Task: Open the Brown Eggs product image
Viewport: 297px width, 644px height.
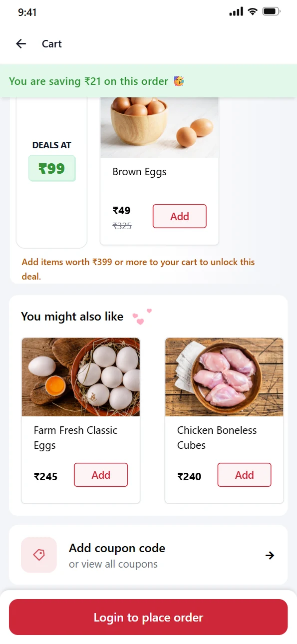Action: click(x=160, y=127)
